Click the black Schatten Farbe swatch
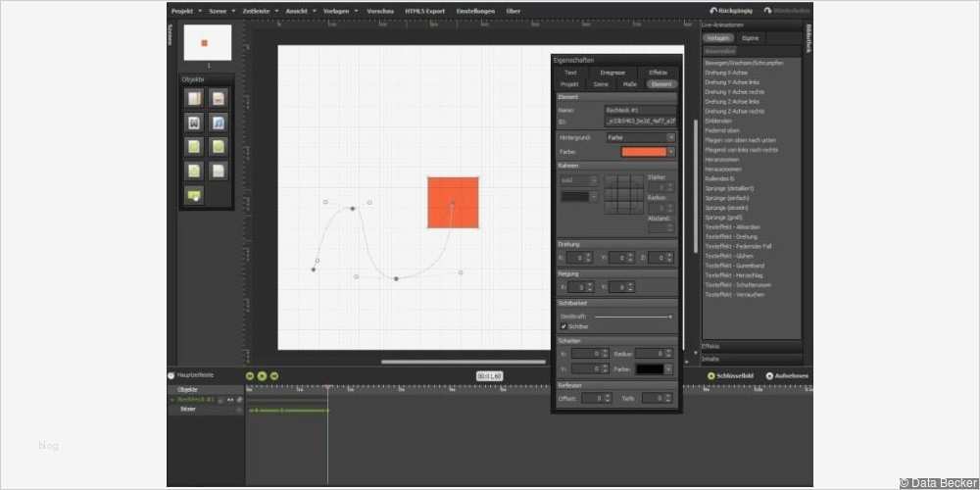The width and height of the screenshot is (980, 490). click(x=649, y=369)
